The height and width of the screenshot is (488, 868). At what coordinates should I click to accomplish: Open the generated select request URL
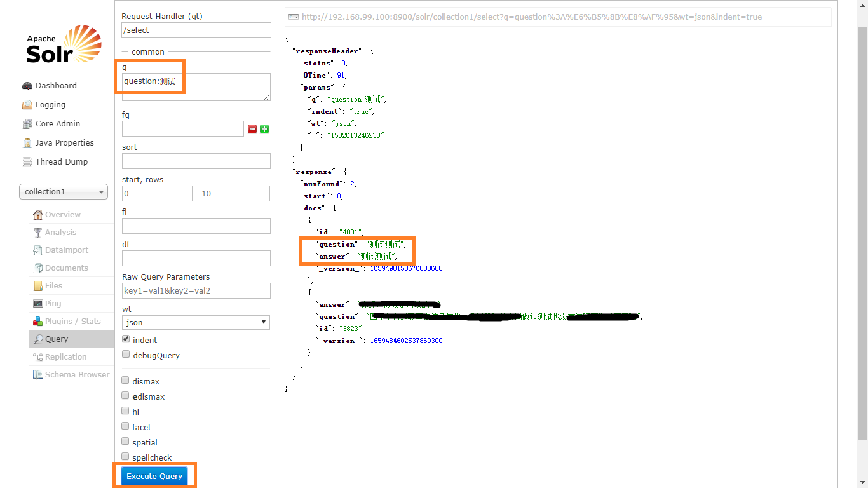(x=532, y=17)
